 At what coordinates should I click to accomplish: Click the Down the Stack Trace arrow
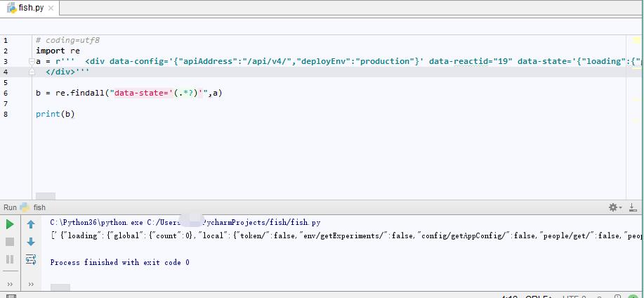click(31, 242)
